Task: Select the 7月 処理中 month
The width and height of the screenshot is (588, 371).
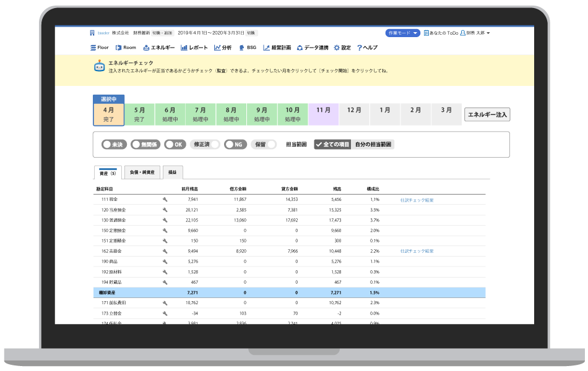Action: 201,114
